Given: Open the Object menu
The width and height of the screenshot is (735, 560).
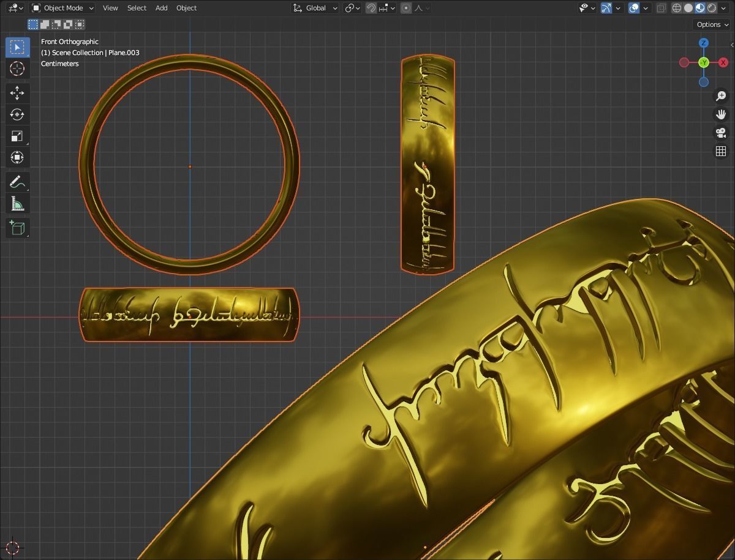Looking at the screenshot, I should pos(186,8).
